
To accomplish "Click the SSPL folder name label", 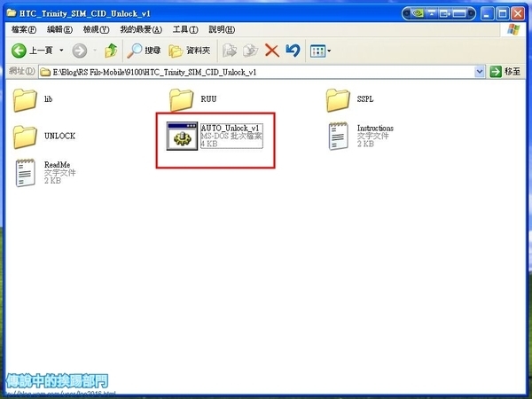I will [365, 99].
